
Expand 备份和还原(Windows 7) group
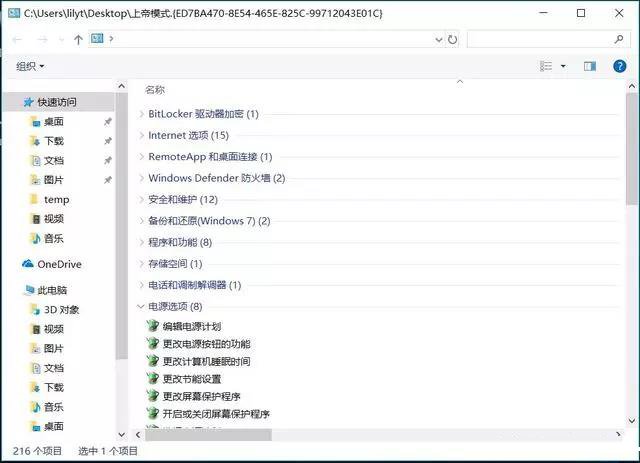click(141, 221)
